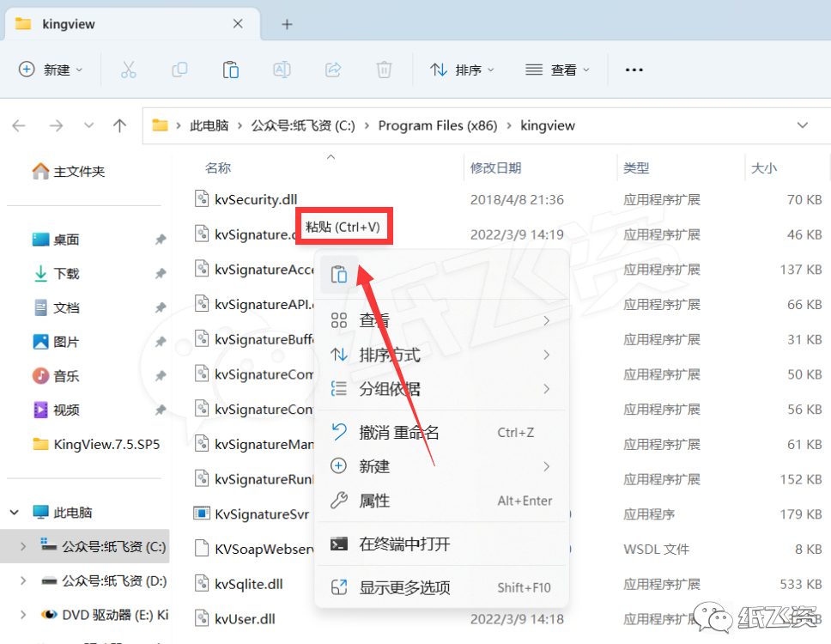Screen dimensions: 831x644
Task: Open the 排序 sort dropdown
Action: 462,70
